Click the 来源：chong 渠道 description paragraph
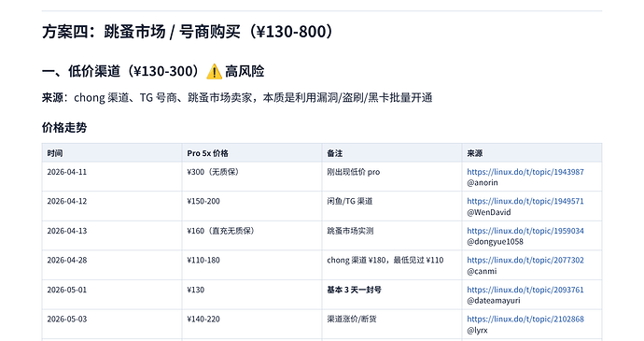The width and height of the screenshot is (644, 341). click(x=237, y=98)
